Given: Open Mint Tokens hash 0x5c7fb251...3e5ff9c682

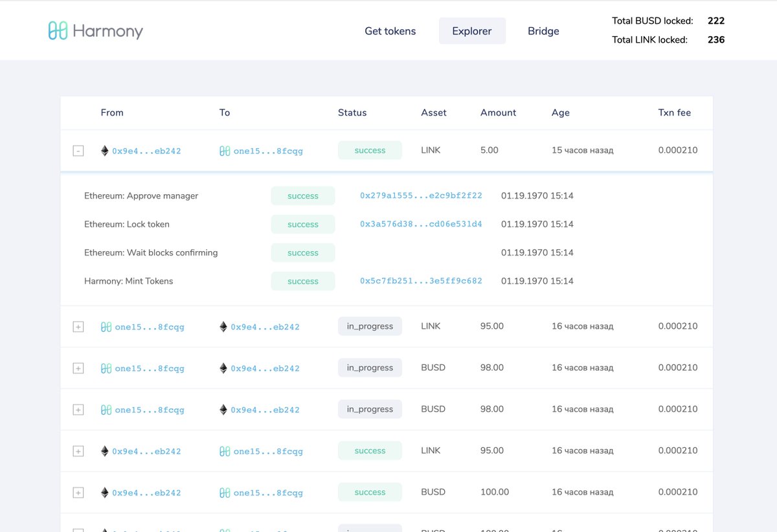Looking at the screenshot, I should pos(421,281).
